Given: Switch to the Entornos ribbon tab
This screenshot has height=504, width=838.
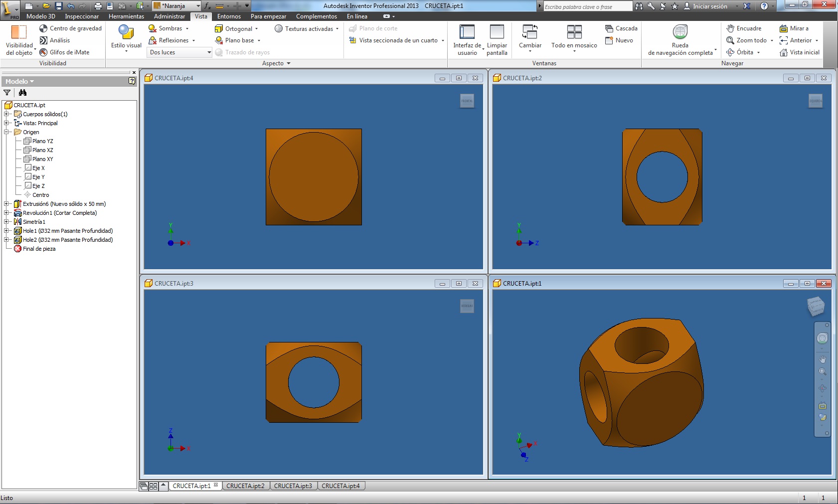Looking at the screenshot, I should 229,16.
